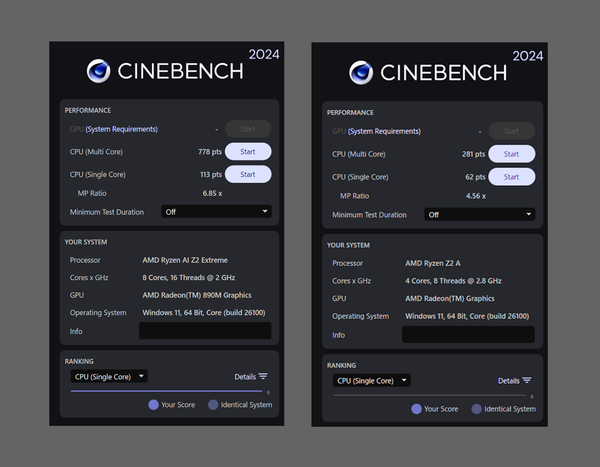Open Details link in right window ranking
The image size is (600, 467).
tap(509, 380)
